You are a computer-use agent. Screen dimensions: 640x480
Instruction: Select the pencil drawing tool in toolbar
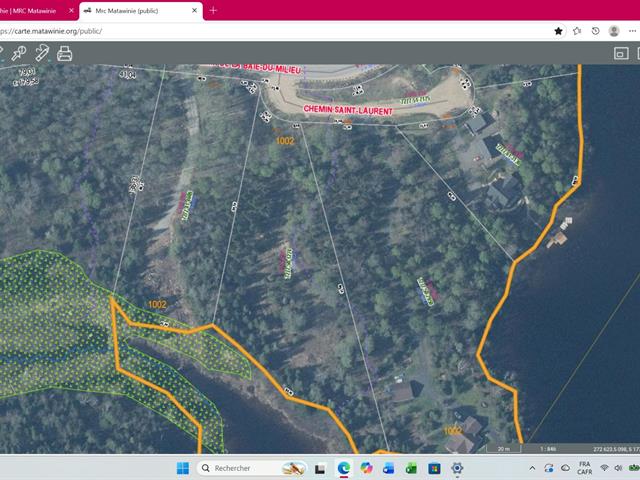pyautogui.click(x=42, y=53)
